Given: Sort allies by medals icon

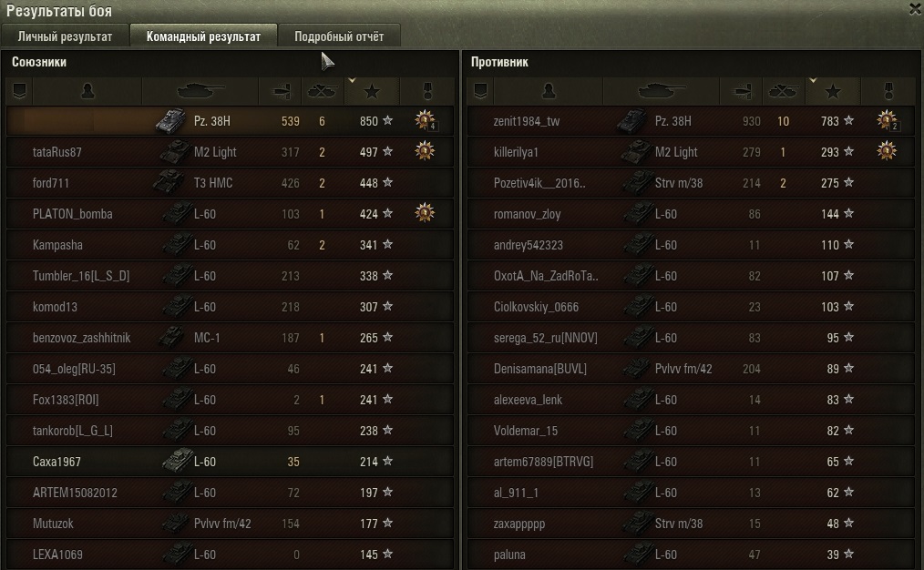Looking at the screenshot, I should click(x=427, y=91).
